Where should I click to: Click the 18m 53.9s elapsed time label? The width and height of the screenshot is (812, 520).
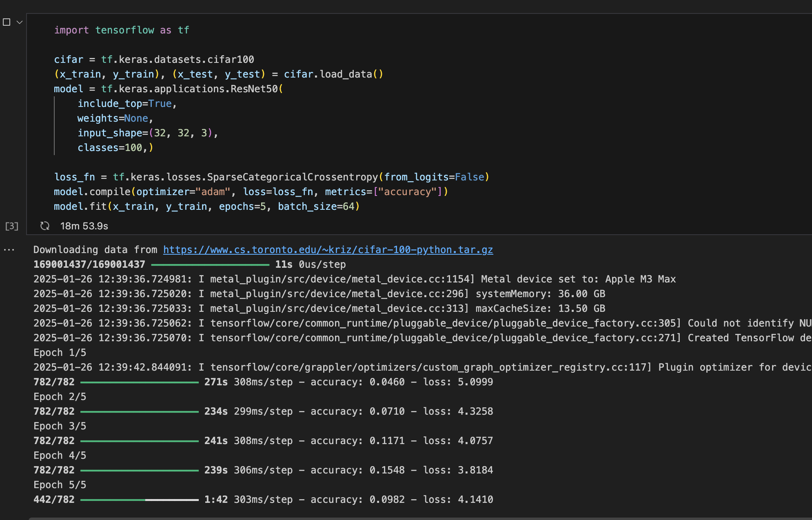pyautogui.click(x=84, y=226)
